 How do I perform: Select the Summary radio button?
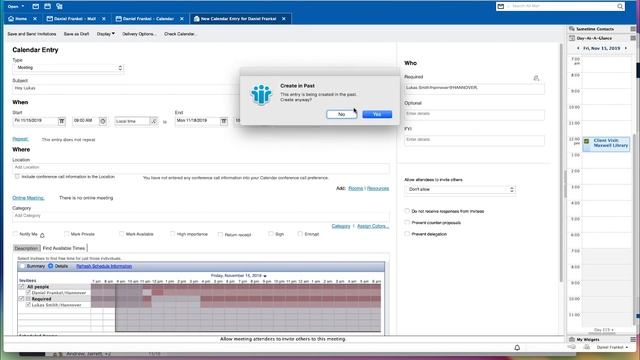[23, 266]
